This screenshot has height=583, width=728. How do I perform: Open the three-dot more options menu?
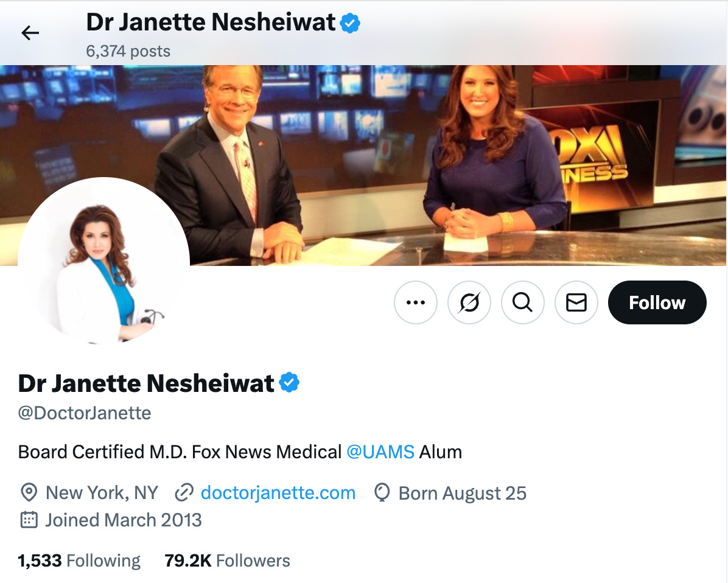click(x=416, y=302)
